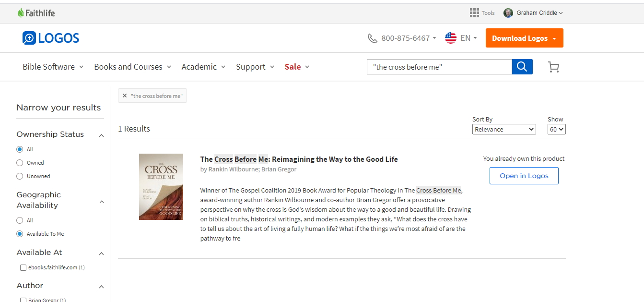Collapse the Geographic Availability section
This screenshot has height=302, width=644.
tap(101, 202)
